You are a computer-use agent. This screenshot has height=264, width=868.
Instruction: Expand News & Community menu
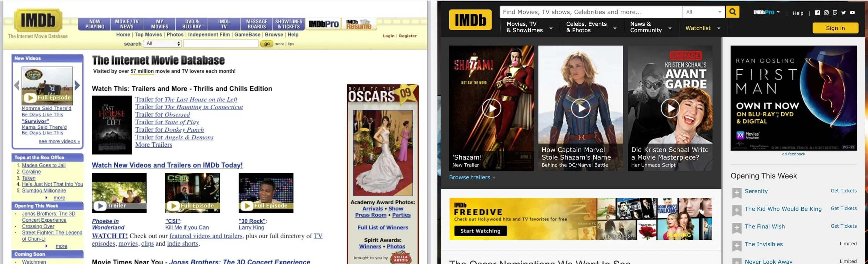click(x=651, y=27)
